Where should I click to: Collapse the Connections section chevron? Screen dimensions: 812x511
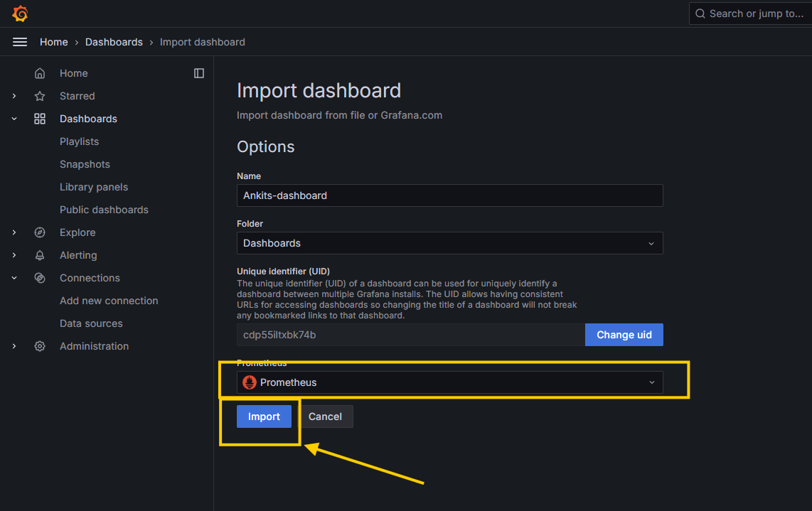(14, 278)
